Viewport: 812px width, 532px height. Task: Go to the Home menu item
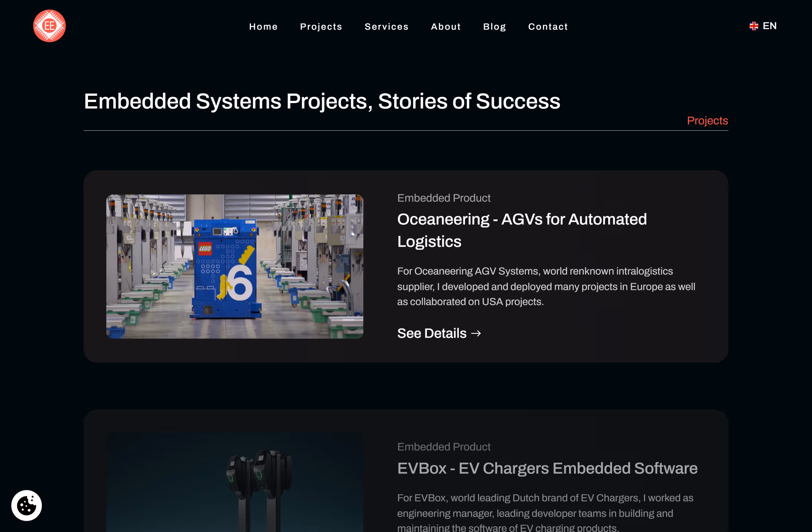264,27
